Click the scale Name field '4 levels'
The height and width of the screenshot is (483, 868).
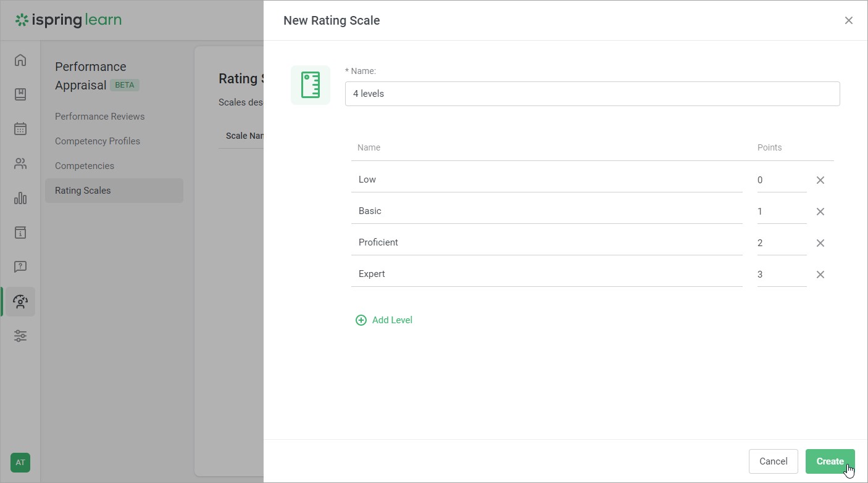[593, 94]
